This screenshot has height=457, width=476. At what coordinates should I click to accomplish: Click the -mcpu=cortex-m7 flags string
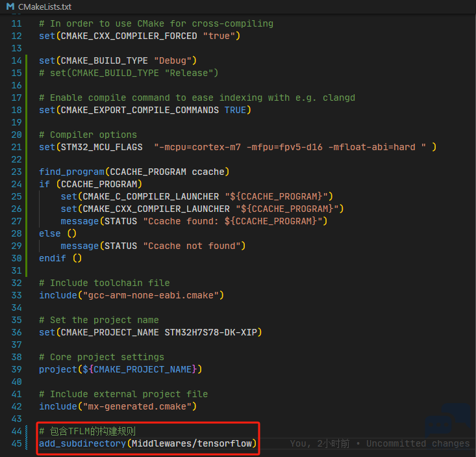click(x=290, y=148)
